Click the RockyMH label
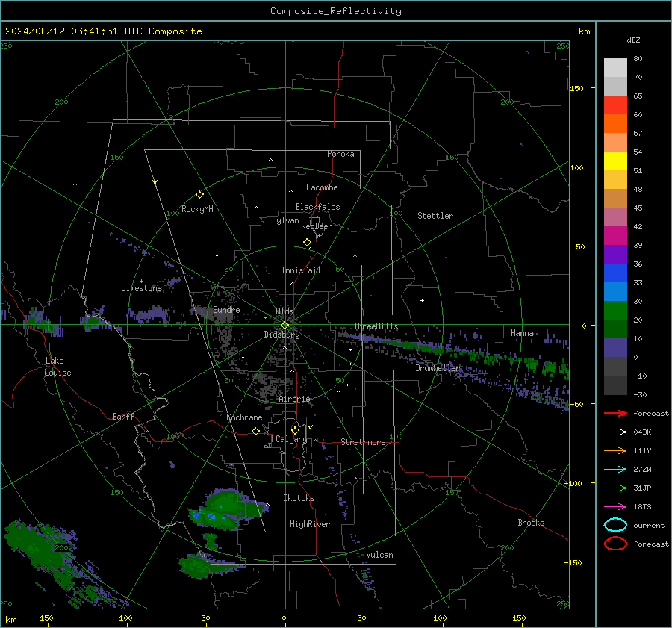 pyautogui.click(x=197, y=209)
